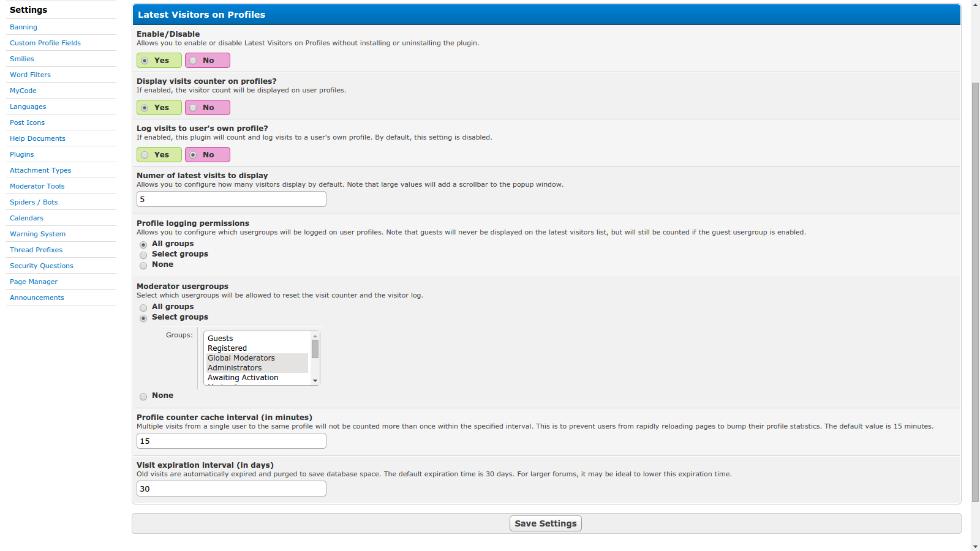Select No for the Enable/Disable setting

click(208, 61)
